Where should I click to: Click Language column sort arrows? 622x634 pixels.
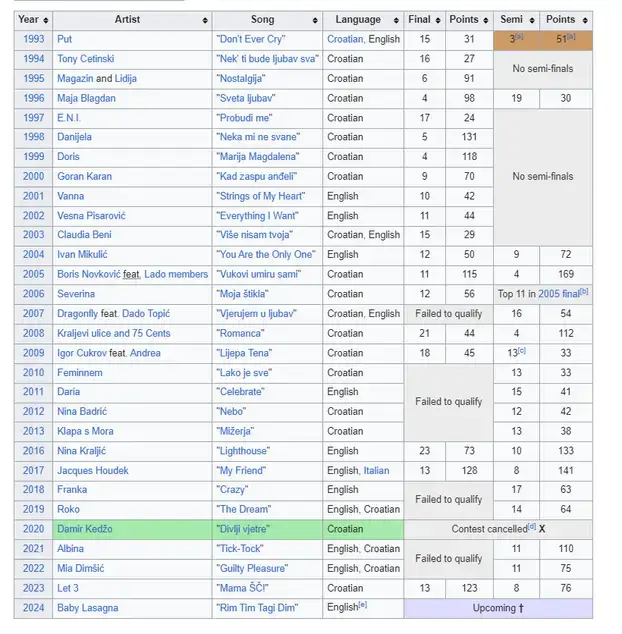click(396, 20)
